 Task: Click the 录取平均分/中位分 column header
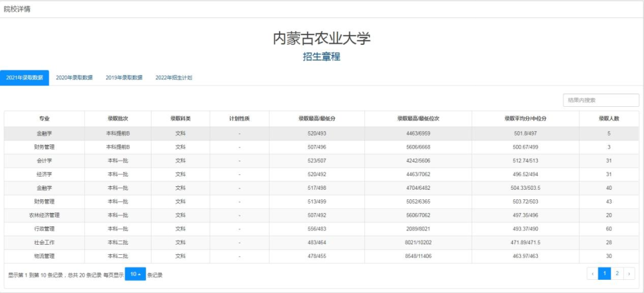525,119
